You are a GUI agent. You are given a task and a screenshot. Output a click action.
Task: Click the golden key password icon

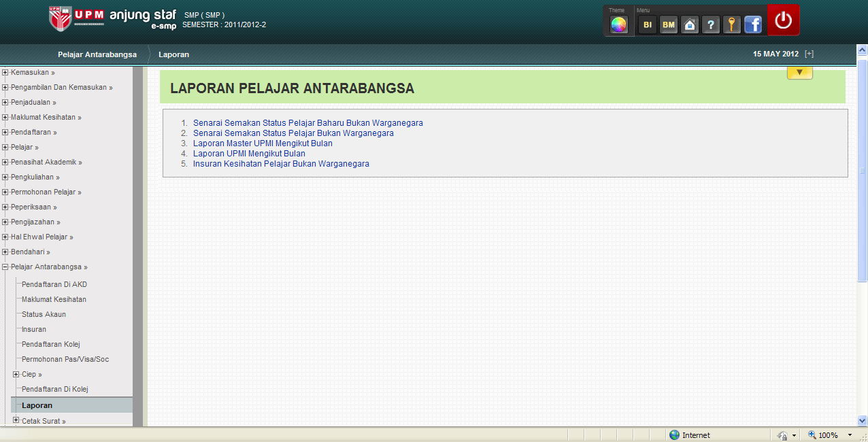point(731,25)
